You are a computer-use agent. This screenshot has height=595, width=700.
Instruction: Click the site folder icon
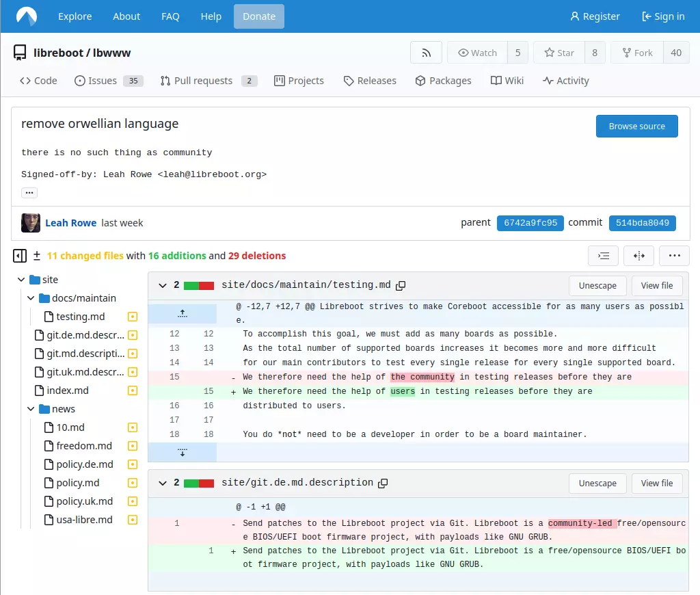click(x=34, y=280)
